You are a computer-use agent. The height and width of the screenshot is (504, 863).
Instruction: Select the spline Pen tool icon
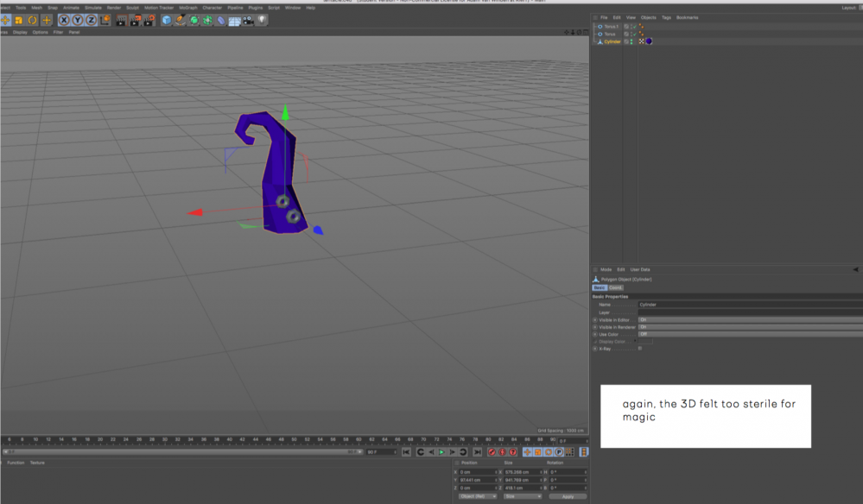(180, 21)
